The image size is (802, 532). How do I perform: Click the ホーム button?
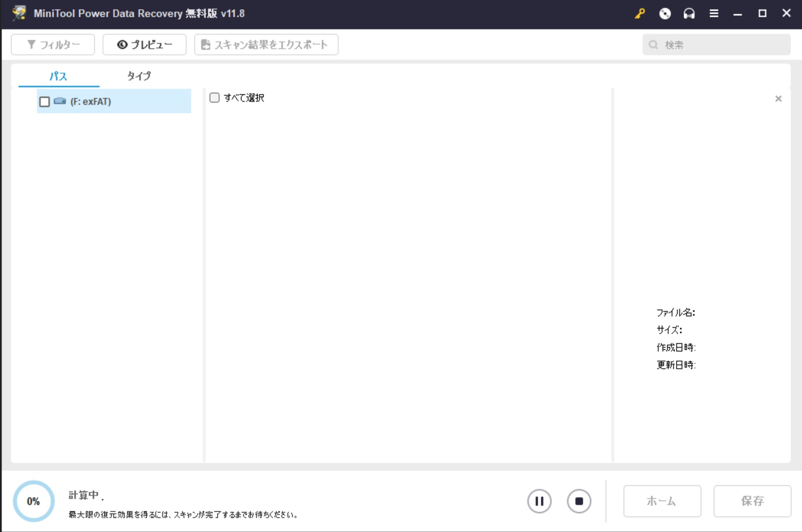click(662, 501)
